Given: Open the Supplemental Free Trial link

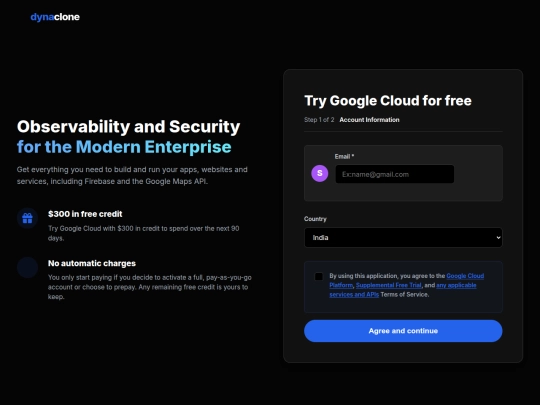Looking at the screenshot, I should (388, 285).
